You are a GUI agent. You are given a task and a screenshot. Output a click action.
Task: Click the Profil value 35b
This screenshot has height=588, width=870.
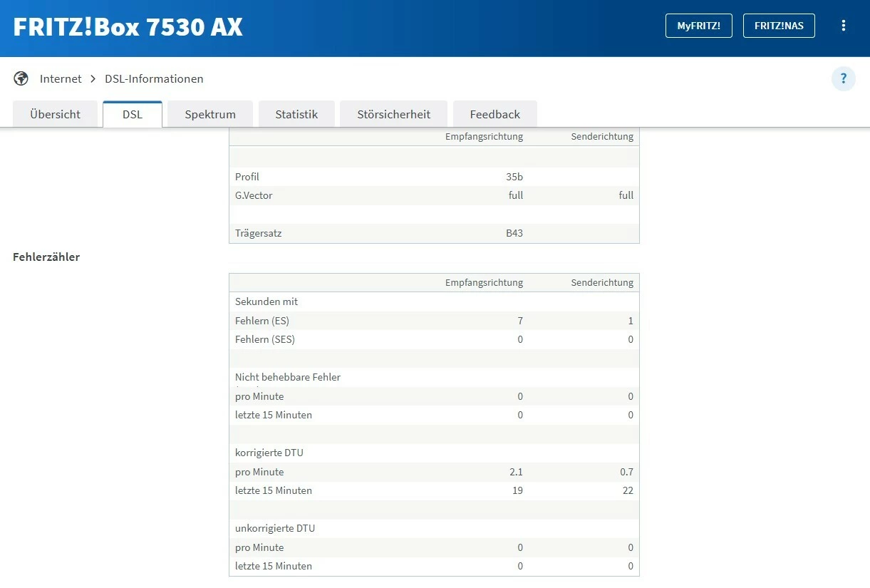click(x=514, y=177)
